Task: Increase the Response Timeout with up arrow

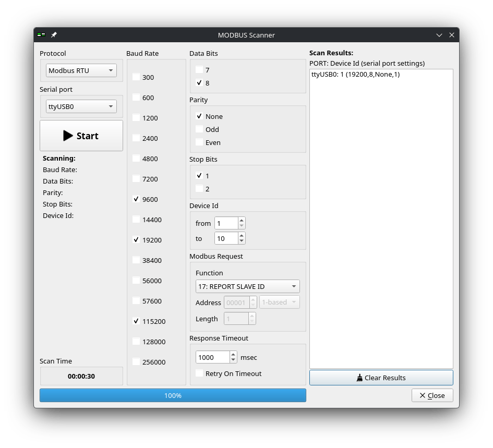Action: coord(233,354)
